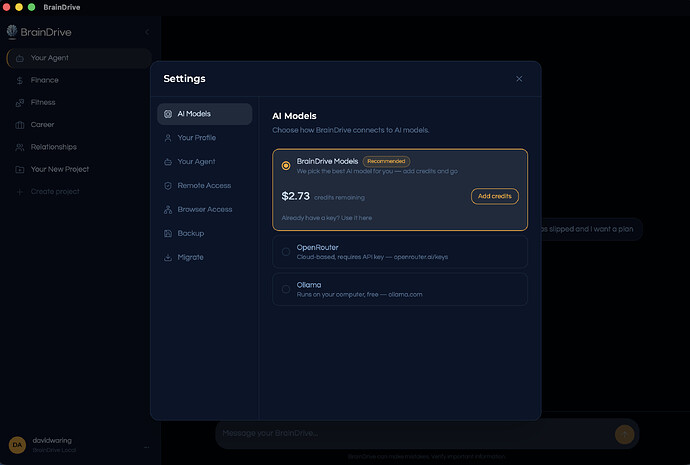Click the Backup disk icon
This screenshot has width=690, height=465.
tap(168, 234)
